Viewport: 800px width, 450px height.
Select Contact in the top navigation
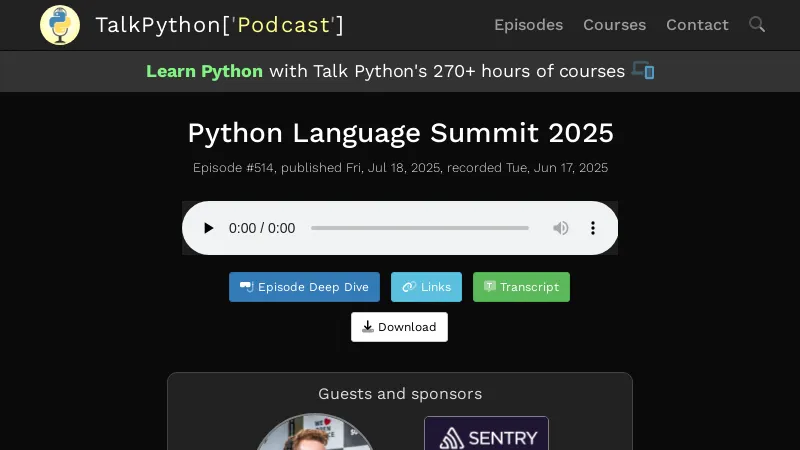coord(697,25)
